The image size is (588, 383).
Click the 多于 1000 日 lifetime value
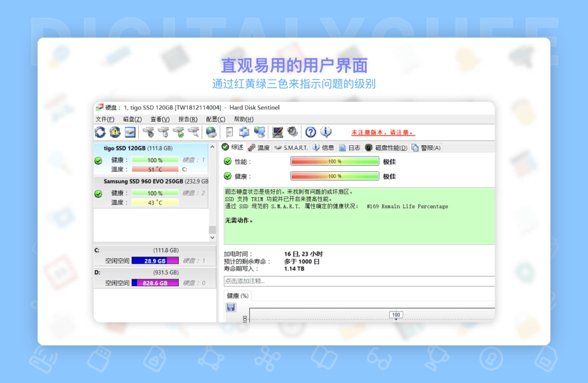pyautogui.click(x=302, y=261)
